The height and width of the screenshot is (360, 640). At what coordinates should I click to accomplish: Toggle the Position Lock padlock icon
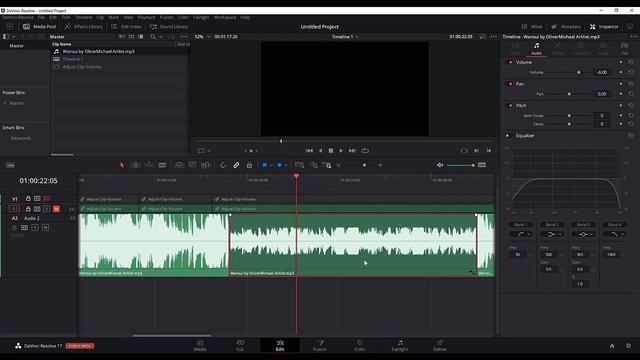249,165
